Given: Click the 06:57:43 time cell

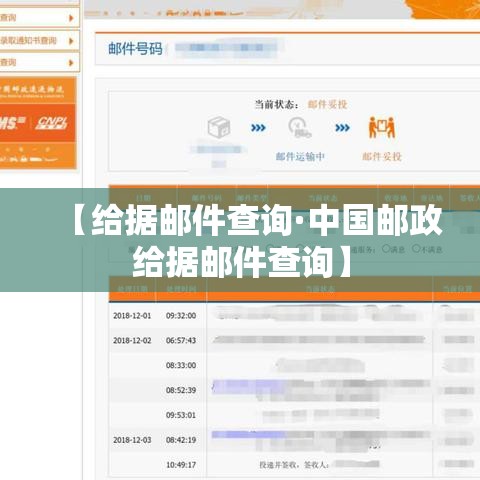Looking at the screenshot, I should (181, 340).
